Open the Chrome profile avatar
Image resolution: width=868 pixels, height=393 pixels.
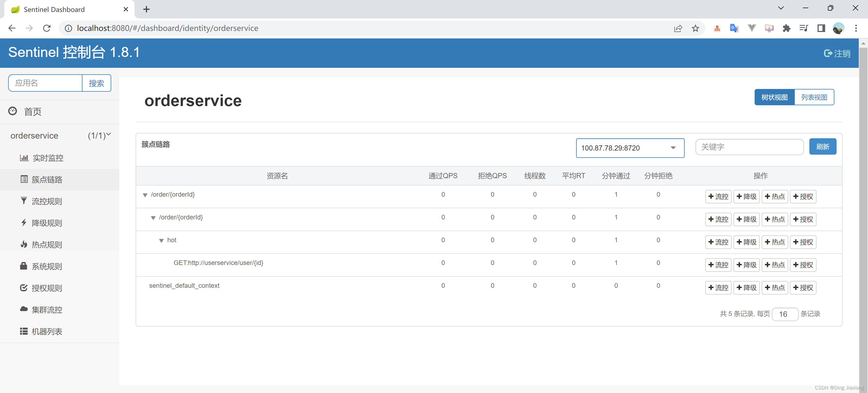838,28
